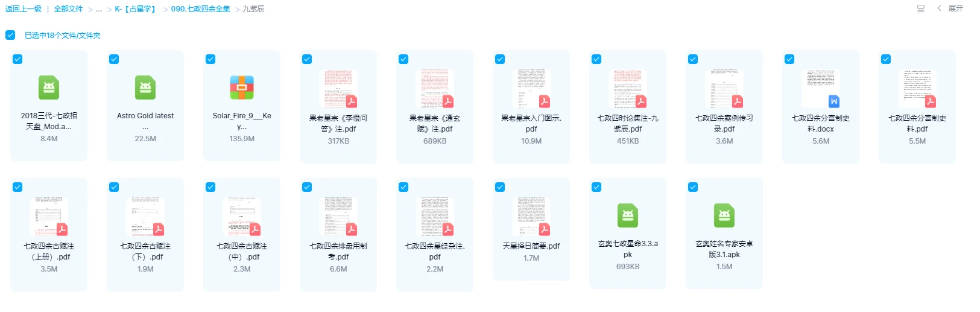Uncheck the select-all checkbox
The height and width of the screenshot is (312, 980).
coord(10,35)
